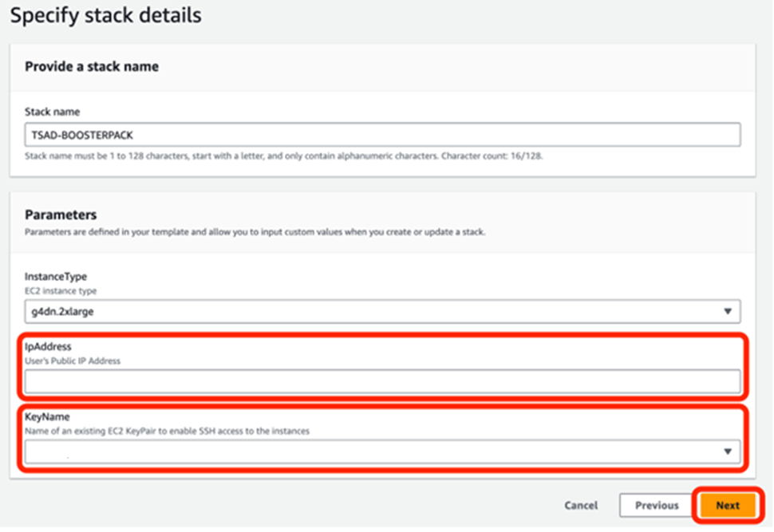Image resolution: width=774 pixels, height=532 pixels.
Task: Focus the IpAddress input field
Action: pos(382,382)
